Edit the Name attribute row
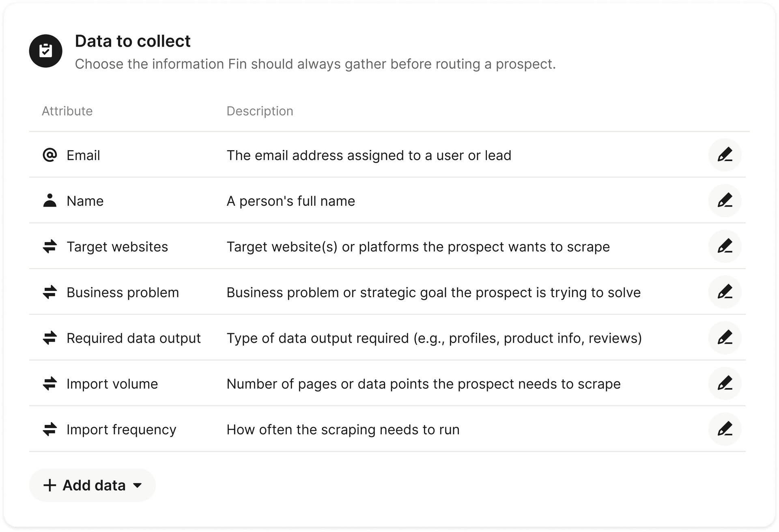This screenshot has width=779, height=532. tap(725, 200)
